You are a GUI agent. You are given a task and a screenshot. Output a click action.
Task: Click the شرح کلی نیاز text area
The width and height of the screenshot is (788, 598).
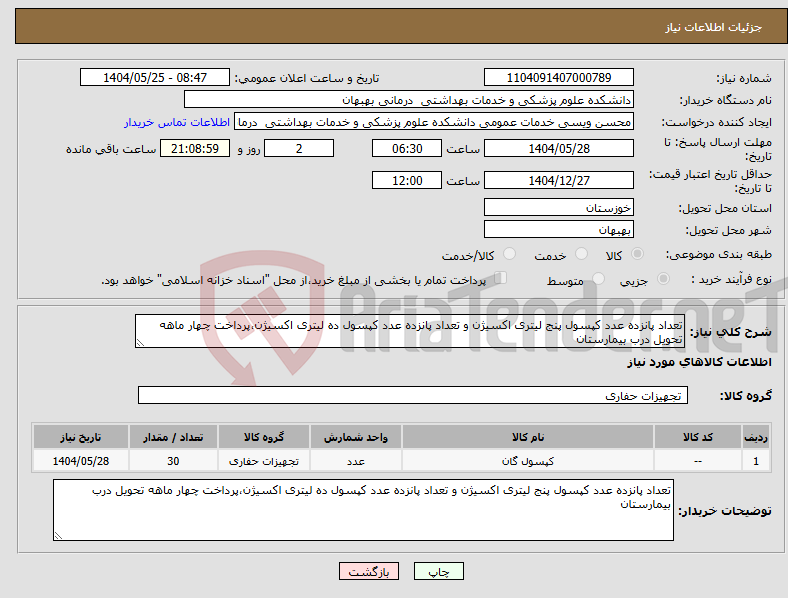[410, 331]
